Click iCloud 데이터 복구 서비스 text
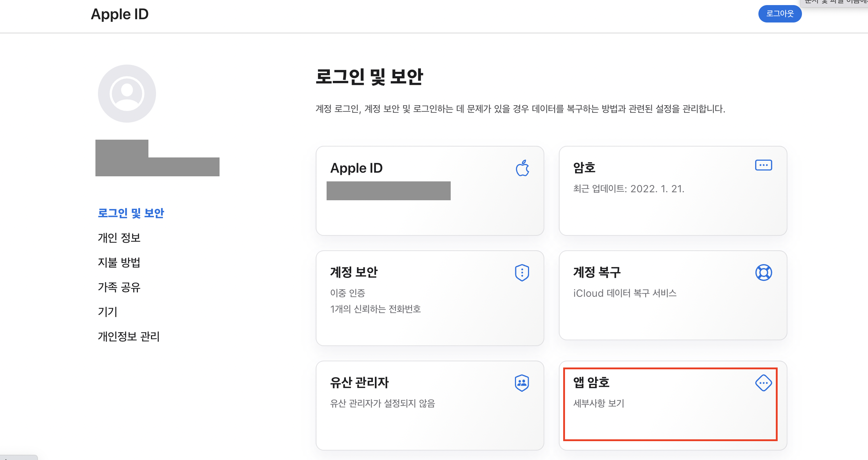 point(625,293)
